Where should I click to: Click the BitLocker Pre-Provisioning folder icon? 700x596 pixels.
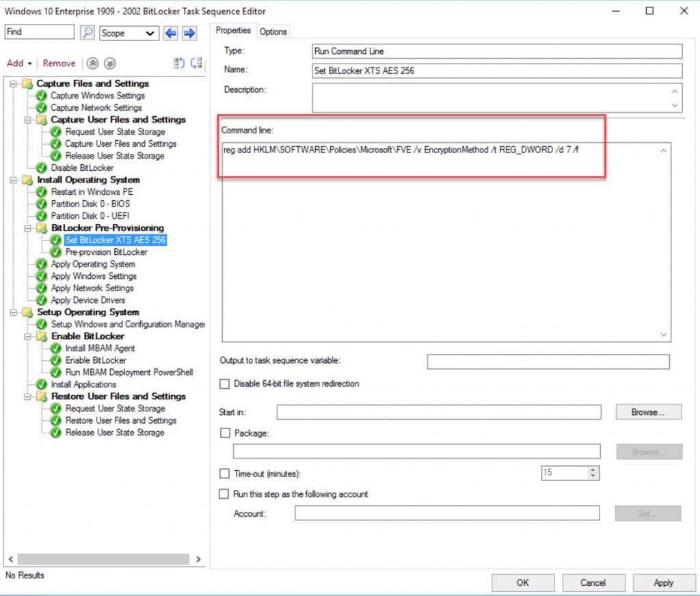(x=42, y=228)
